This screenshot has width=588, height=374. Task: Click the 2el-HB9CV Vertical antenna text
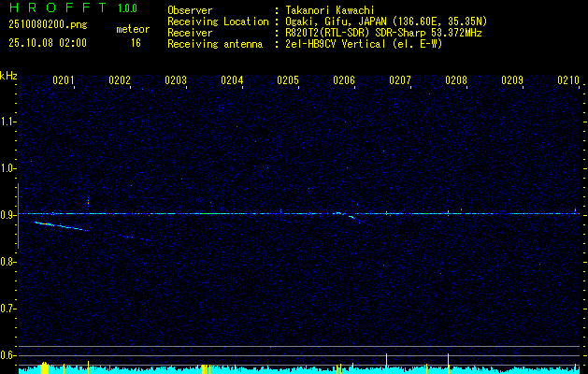tap(364, 44)
